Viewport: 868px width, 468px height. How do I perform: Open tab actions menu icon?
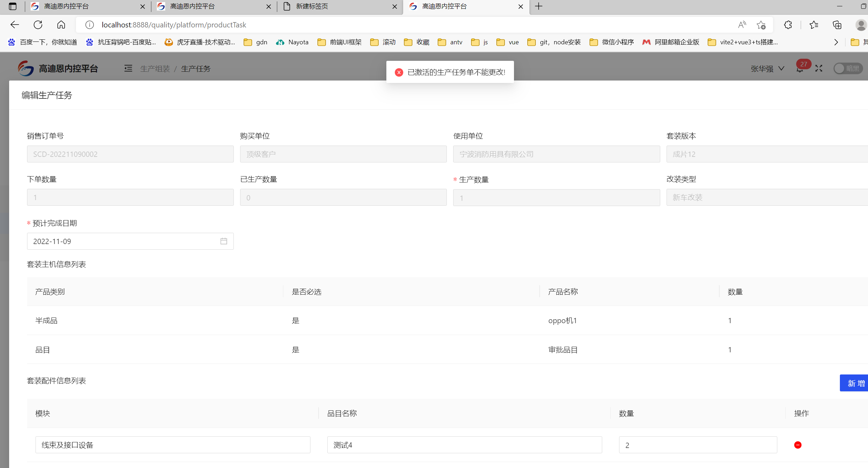tap(13, 6)
